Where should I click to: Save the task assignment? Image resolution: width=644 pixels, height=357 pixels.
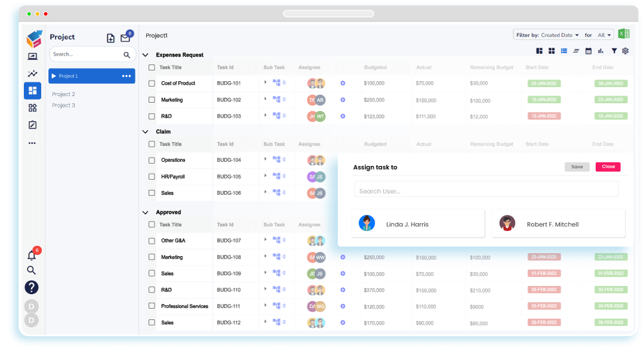[x=577, y=167]
